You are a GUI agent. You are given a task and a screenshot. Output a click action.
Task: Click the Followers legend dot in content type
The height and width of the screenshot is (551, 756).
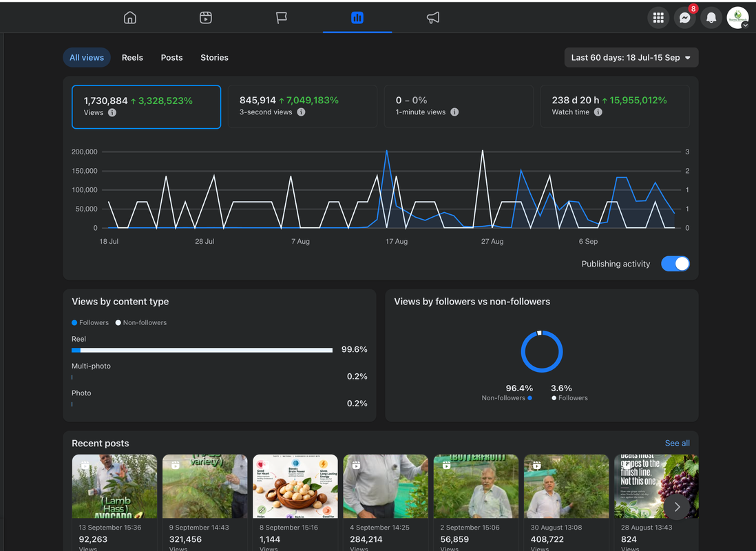coord(74,323)
